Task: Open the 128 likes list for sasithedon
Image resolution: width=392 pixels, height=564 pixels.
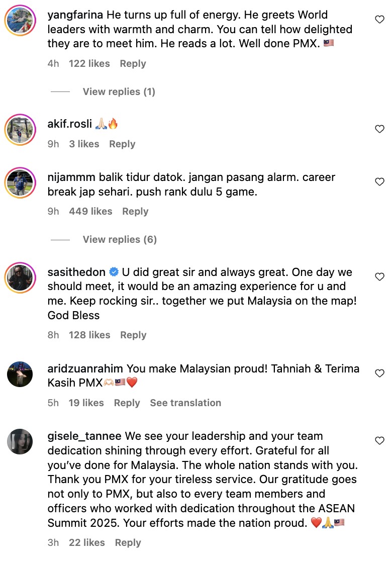Action: click(x=89, y=335)
